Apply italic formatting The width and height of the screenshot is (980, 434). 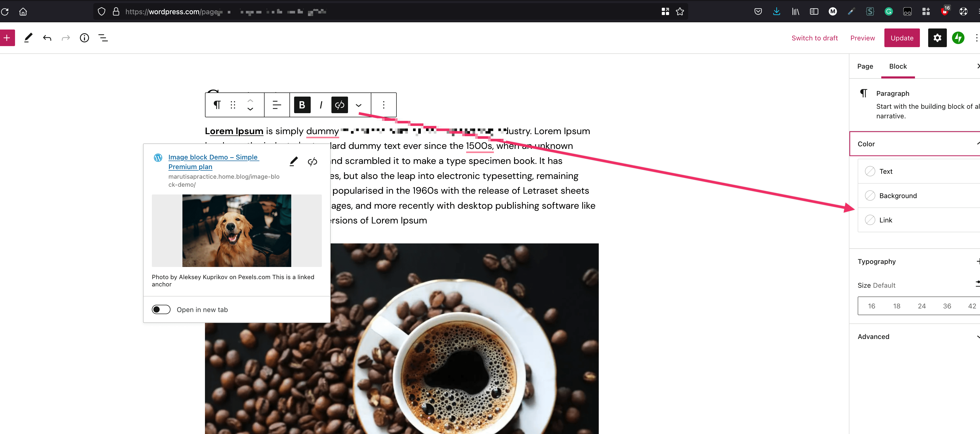(x=321, y=105)
